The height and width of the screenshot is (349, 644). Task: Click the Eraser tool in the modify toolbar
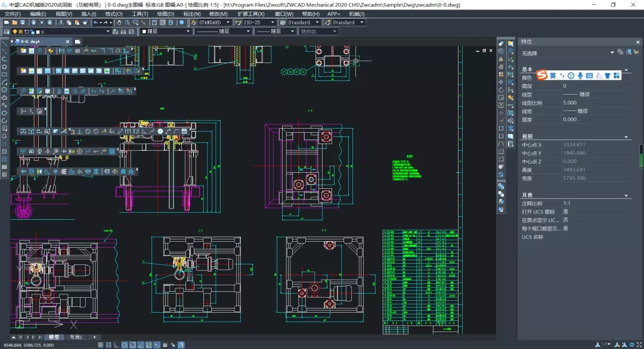tap(501, 43)
